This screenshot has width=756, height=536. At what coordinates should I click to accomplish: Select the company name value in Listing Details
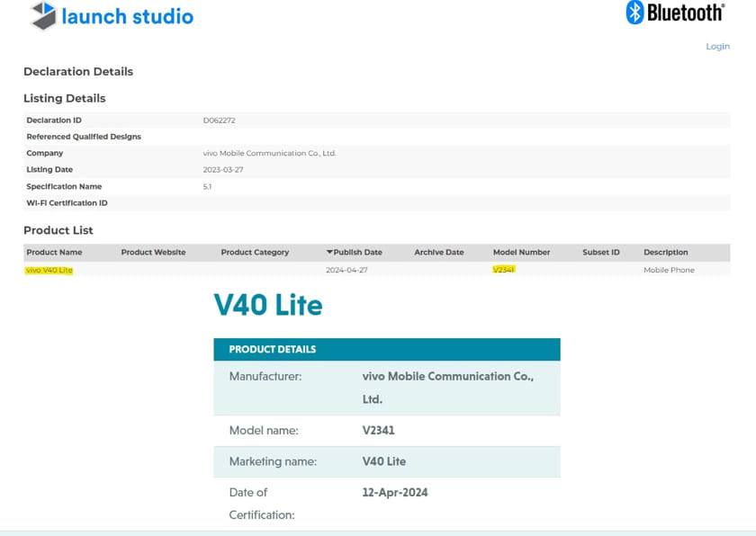(x=269, y=153)
